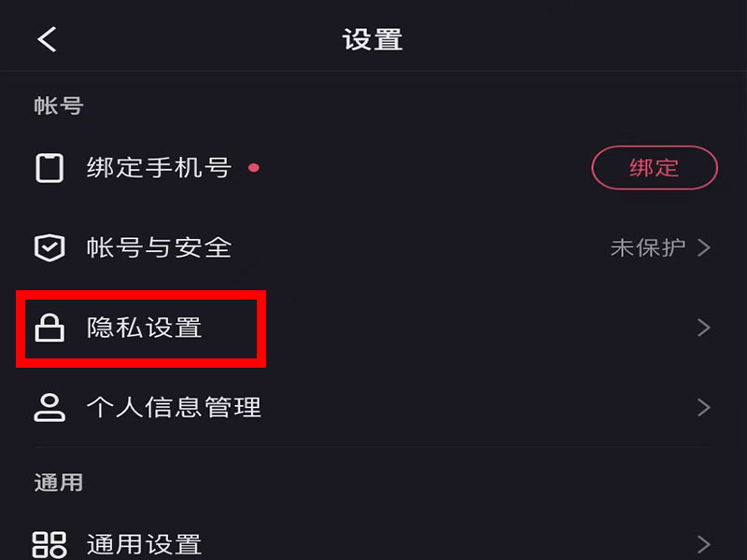747x560 pixels.
Task: Expand chevron next to 未保护
Action: click(x=704, y=247)
